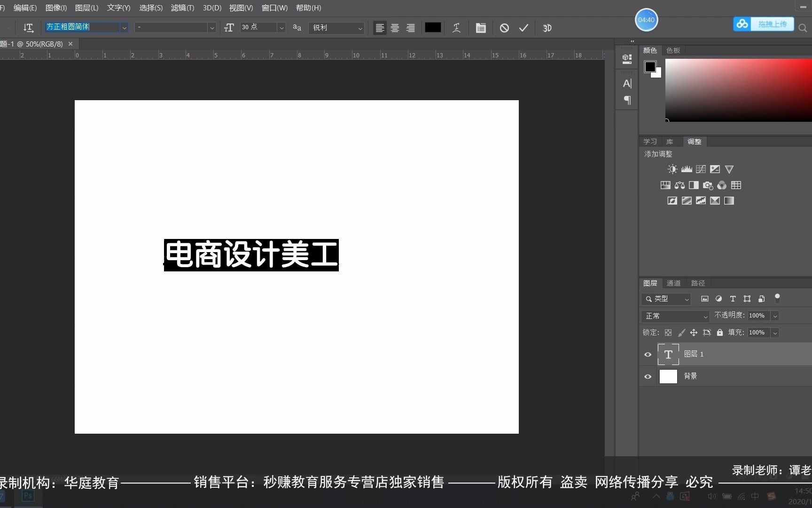Image resolution: width=812 pixels, height=508 pixels.
Task: Open the blend mode dropdown showing 正常
Action: click(x=675, y=316)
